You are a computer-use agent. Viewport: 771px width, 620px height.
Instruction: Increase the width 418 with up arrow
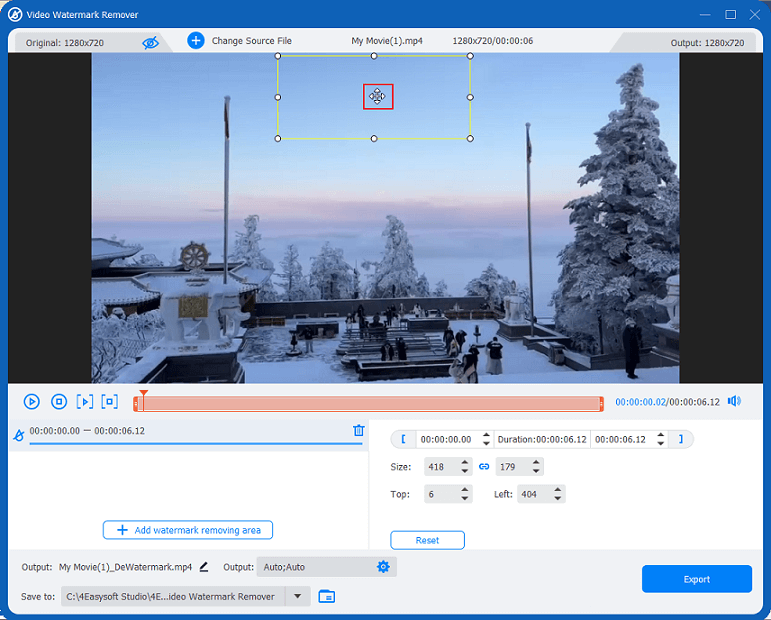(465, 462)
